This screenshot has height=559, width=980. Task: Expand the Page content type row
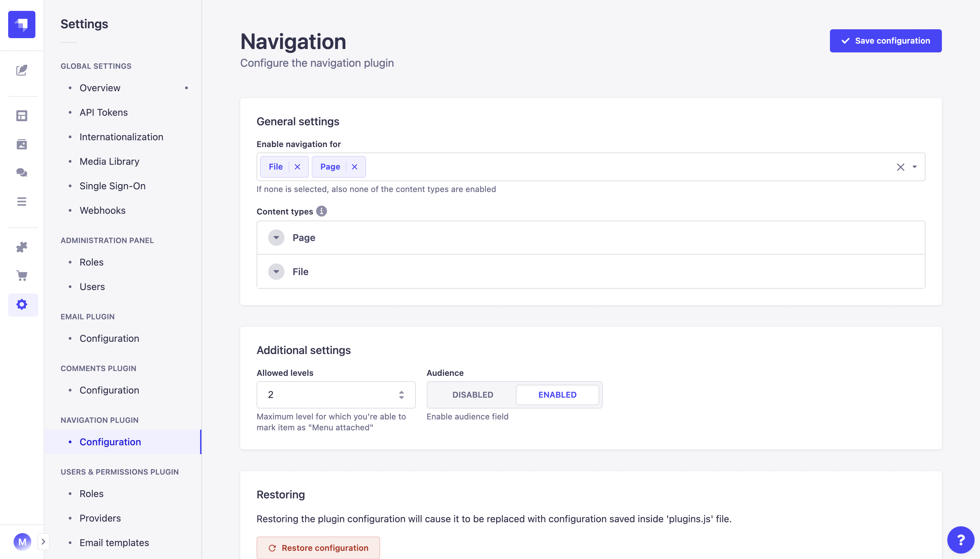[x=276, y=238]
